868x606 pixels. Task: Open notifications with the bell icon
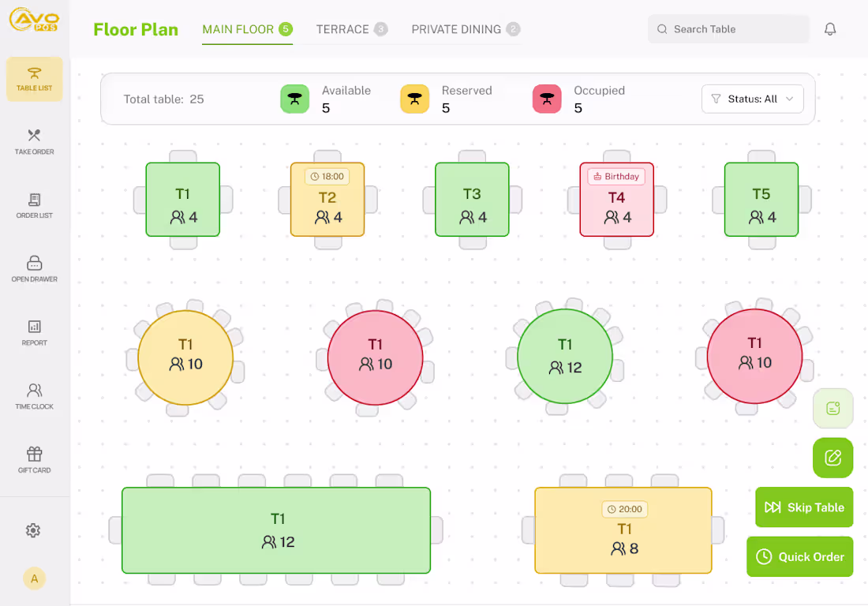coord(830,29)
